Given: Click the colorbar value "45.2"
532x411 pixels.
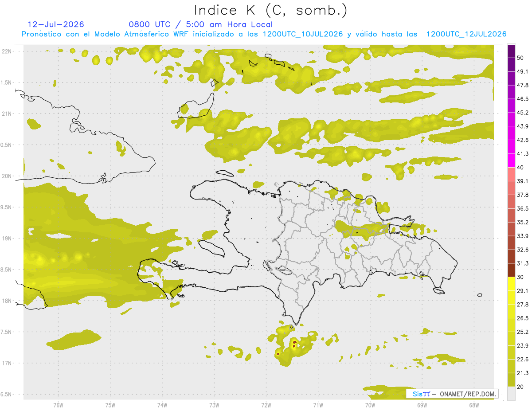Looking at the screenshot, I should (523, 113).
